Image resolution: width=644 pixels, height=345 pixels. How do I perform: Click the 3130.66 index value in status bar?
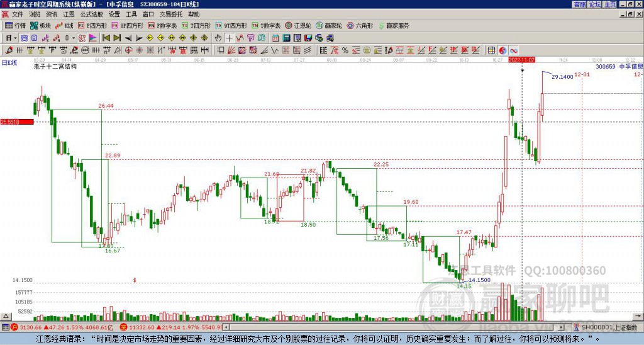30,327
